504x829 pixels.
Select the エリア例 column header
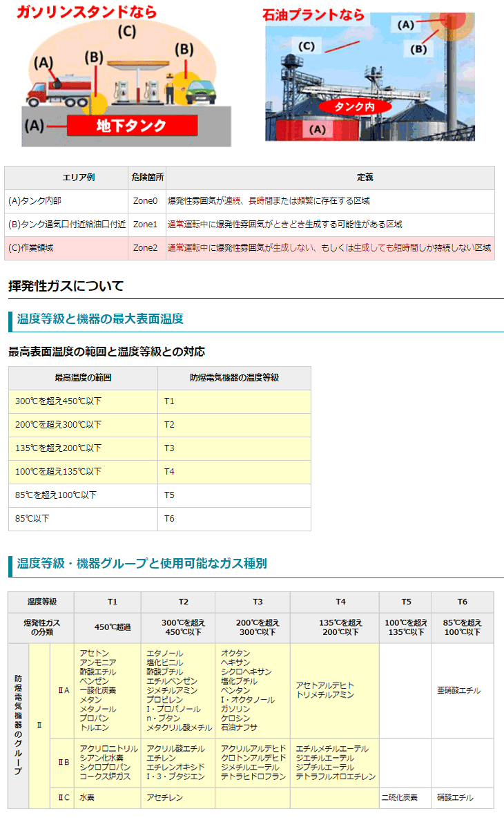tap(66, 178)
